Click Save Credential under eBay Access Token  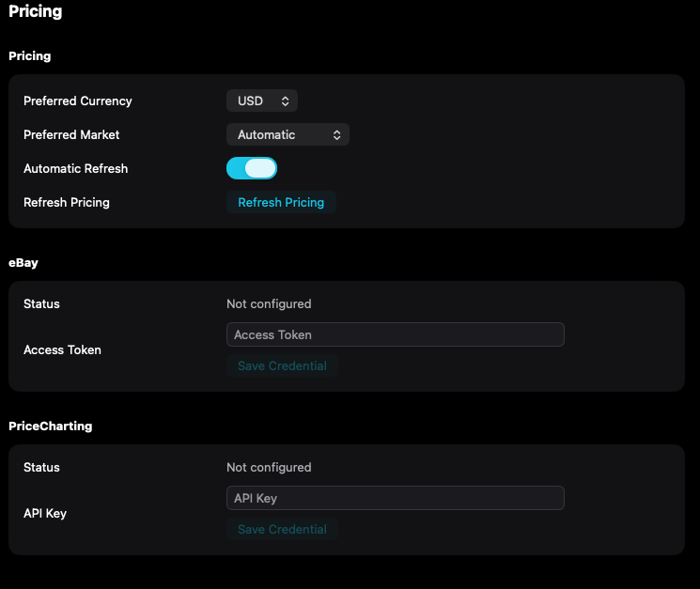pyautogui.click(x=282, y=366)
